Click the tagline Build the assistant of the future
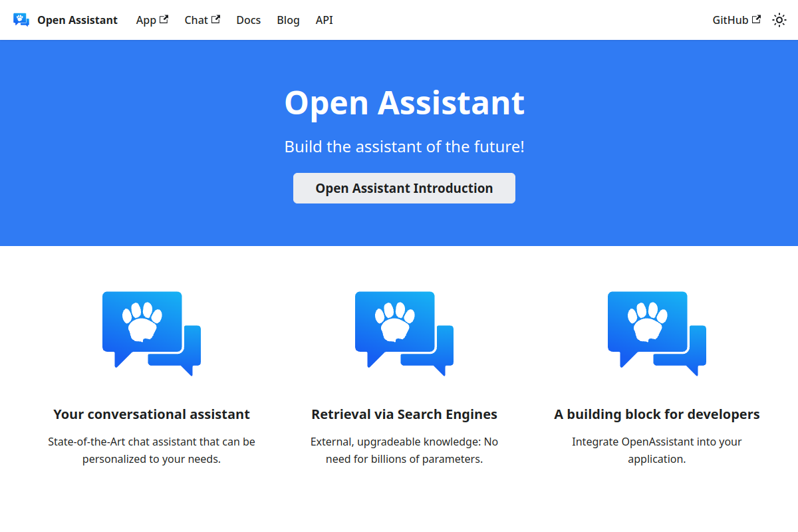 [404, 146]
